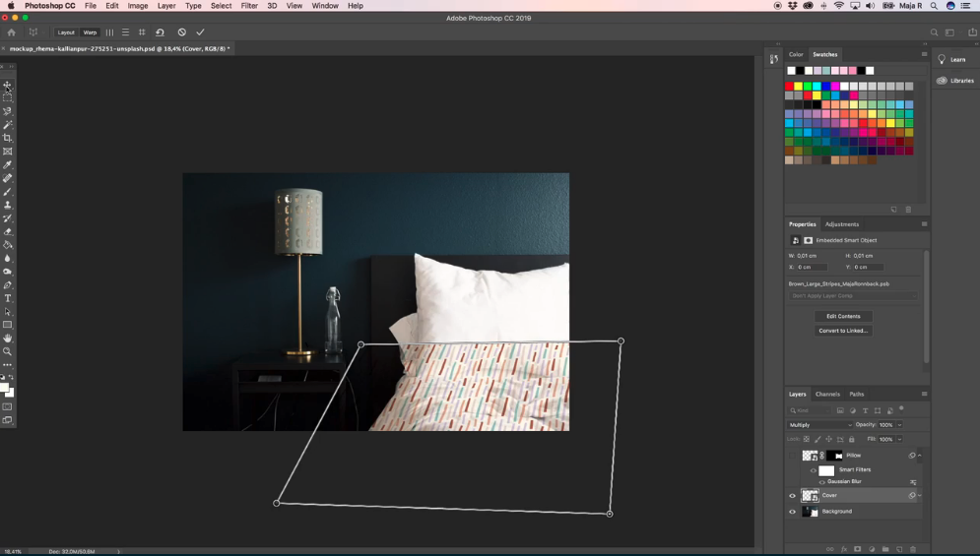This screenshot has height=556, width=980.
Task: Cancel the perspective warp operation
Action: [x=182, y=32]
